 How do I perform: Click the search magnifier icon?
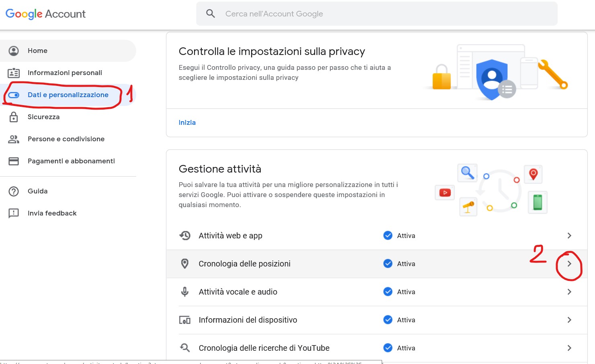[211, 14]
